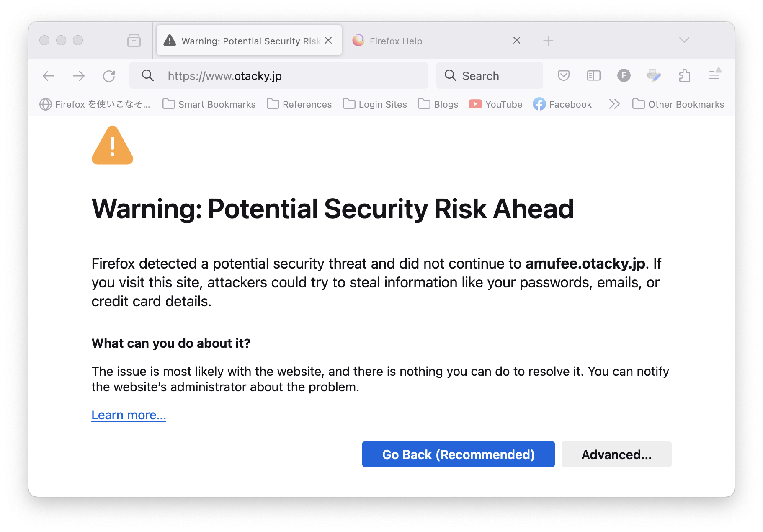
Task: Click the URL address bar field
Action: click(x=278, y=76)
